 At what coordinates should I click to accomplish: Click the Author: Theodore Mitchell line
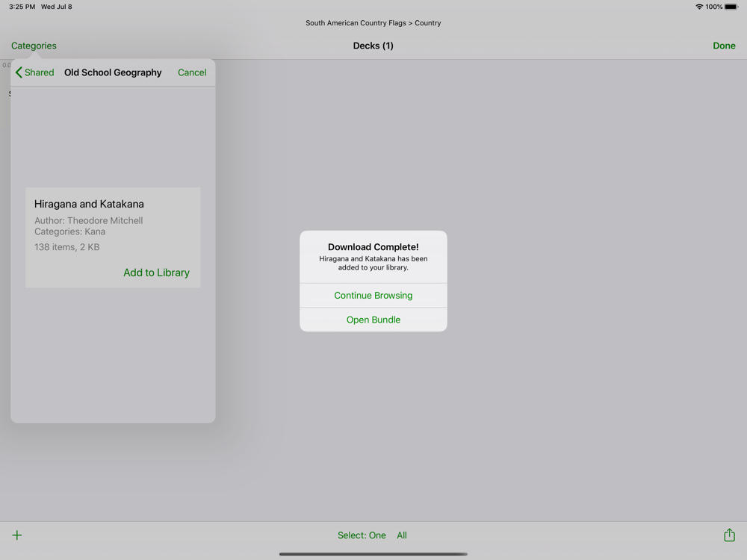coord(89,220)
